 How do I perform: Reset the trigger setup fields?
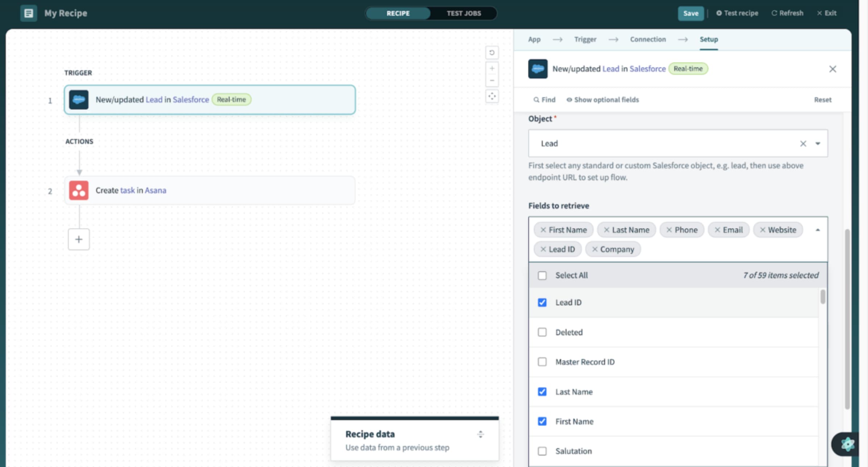click(x=822, y=100)
